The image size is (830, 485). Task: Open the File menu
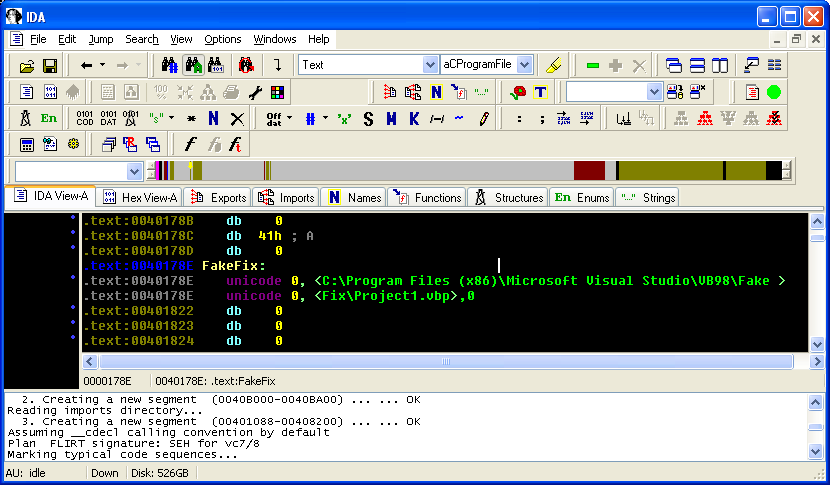[x=38, y=39]
